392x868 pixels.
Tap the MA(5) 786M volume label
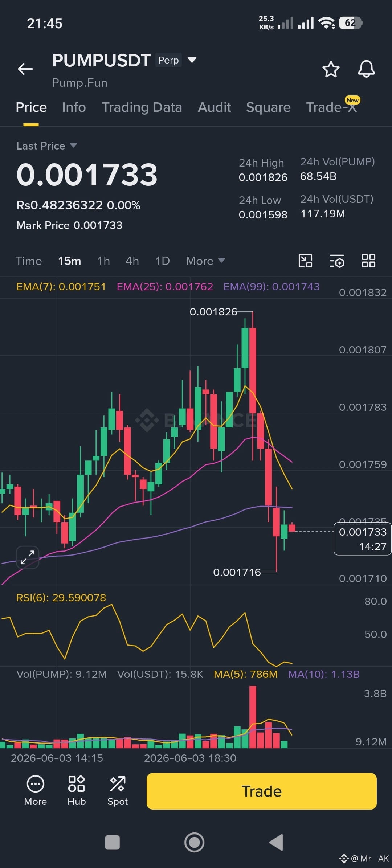click(x=246, y=674)
